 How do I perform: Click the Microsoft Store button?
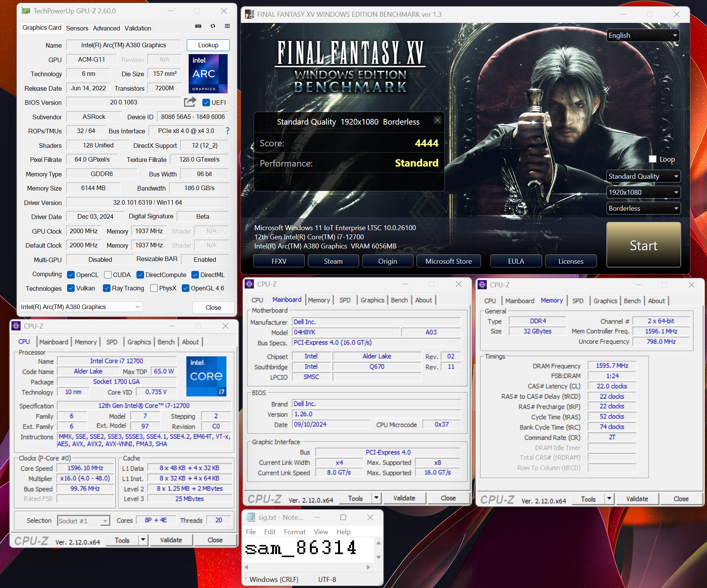click(449, 261)
